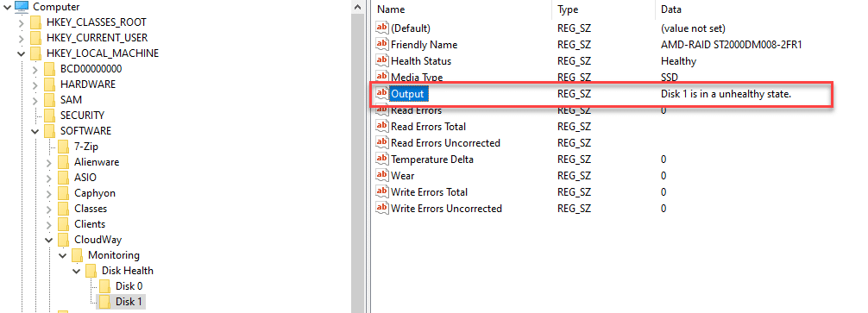Click the tree pane scrollbar up arrow
Screen dimensions: 868x313
[x=357, y=7]
